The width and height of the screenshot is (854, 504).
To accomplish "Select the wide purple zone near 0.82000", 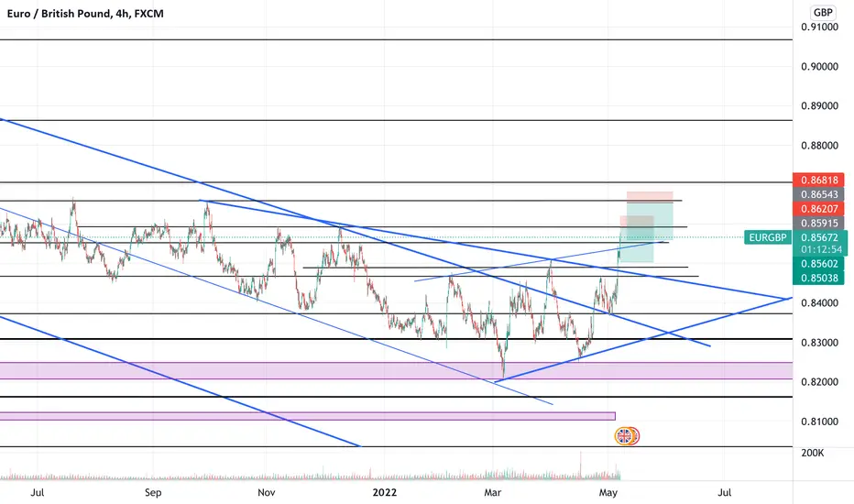I will [396, 370].
